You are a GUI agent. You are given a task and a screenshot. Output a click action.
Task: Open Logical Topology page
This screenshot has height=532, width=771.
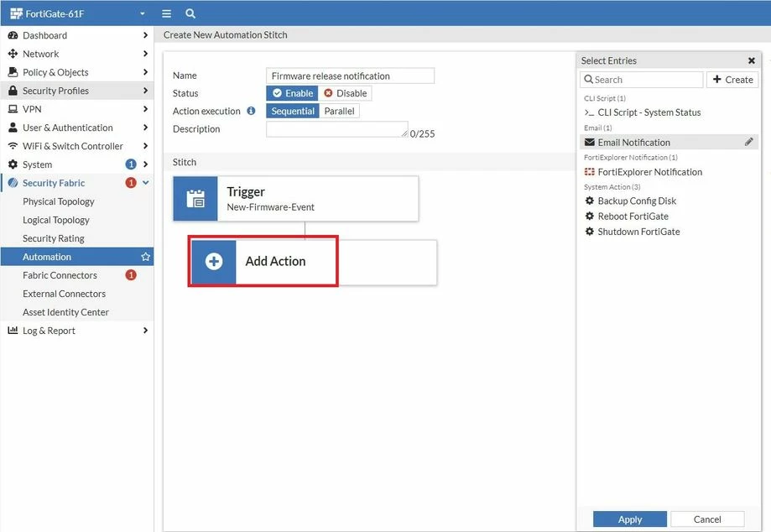(56, 220)
